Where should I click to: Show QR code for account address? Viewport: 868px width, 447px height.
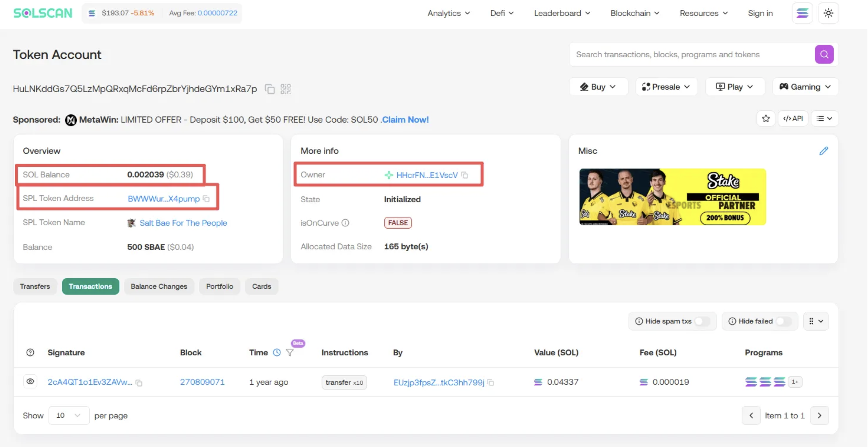pyautogui.click(x=285, y=89)
